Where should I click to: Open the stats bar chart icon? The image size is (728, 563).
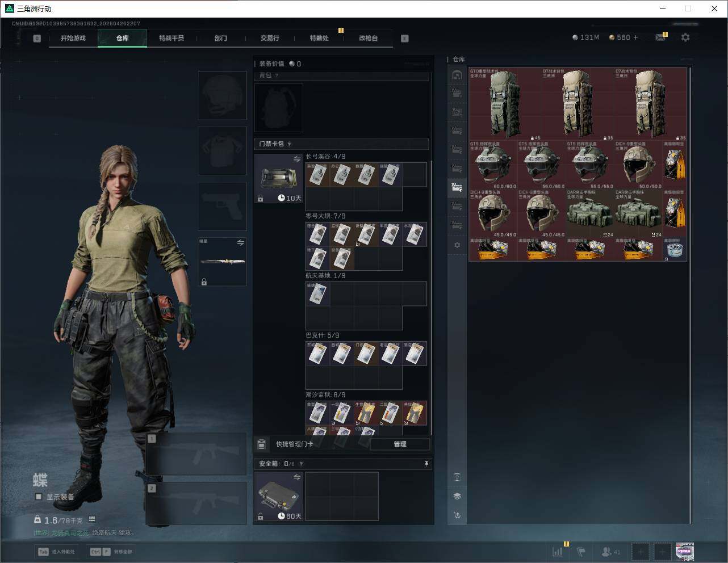[557, 551]
